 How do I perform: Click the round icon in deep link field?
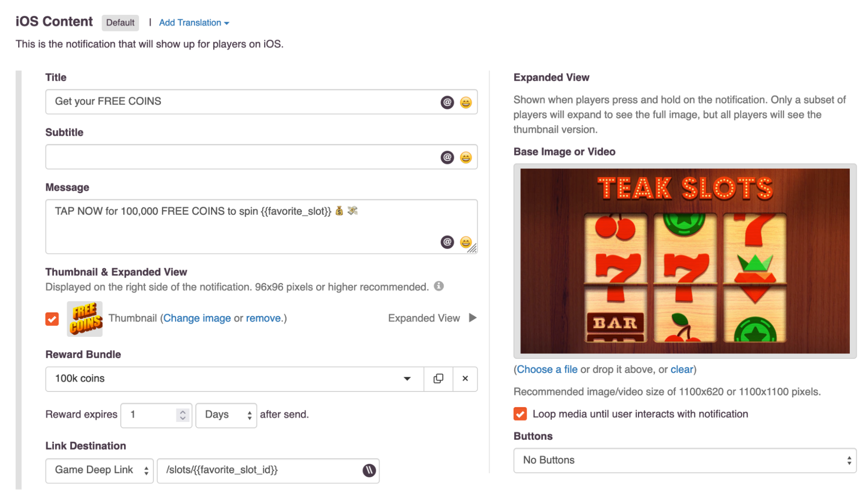point(369,470)
